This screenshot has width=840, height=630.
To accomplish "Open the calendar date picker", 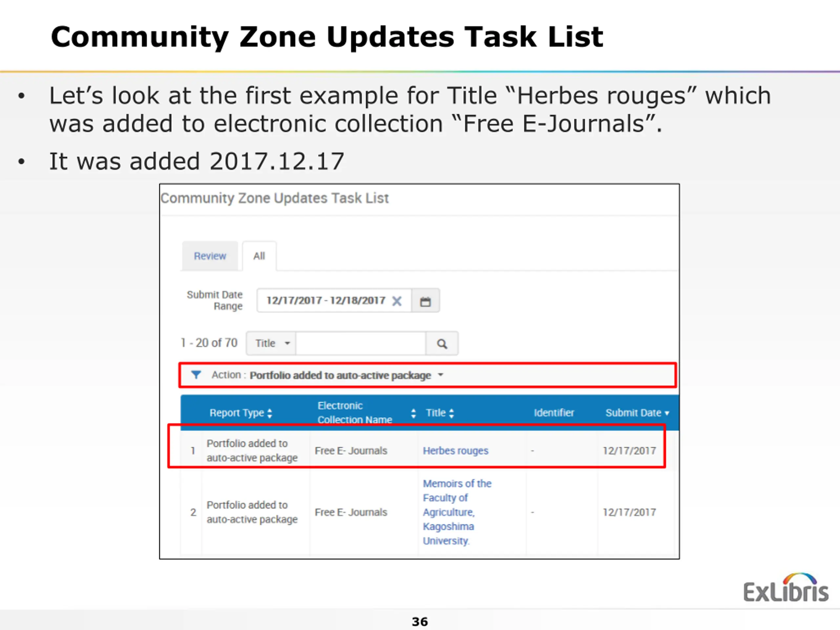I will [x=425, y=302].
